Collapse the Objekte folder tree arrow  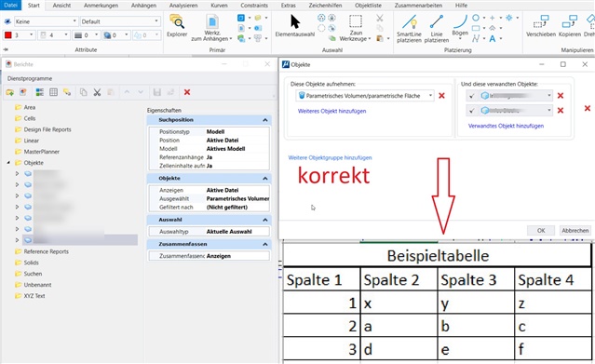[x=8, y=163]
